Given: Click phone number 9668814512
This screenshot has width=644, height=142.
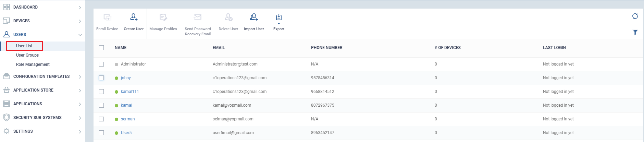Looking at the screenshot, I should click(x=323, y=92).
